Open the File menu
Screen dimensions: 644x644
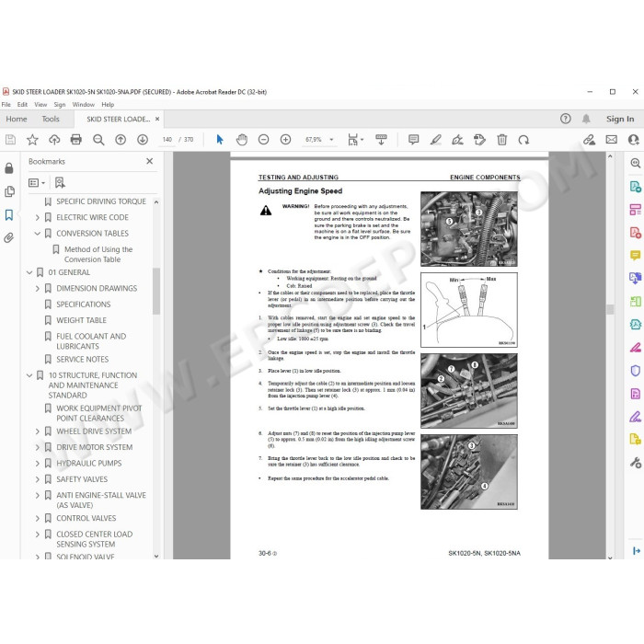[6, 105]
